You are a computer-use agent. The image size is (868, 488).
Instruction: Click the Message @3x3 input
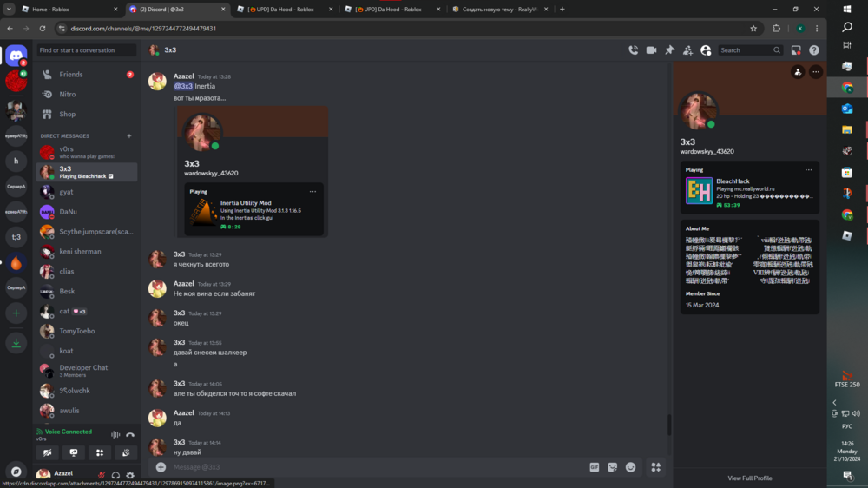click(377, 467)
